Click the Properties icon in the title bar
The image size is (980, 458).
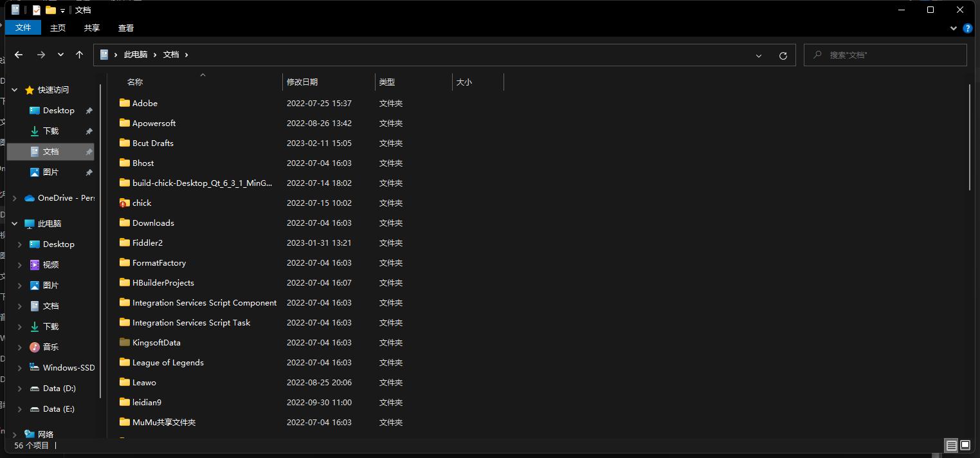[36, 10]
